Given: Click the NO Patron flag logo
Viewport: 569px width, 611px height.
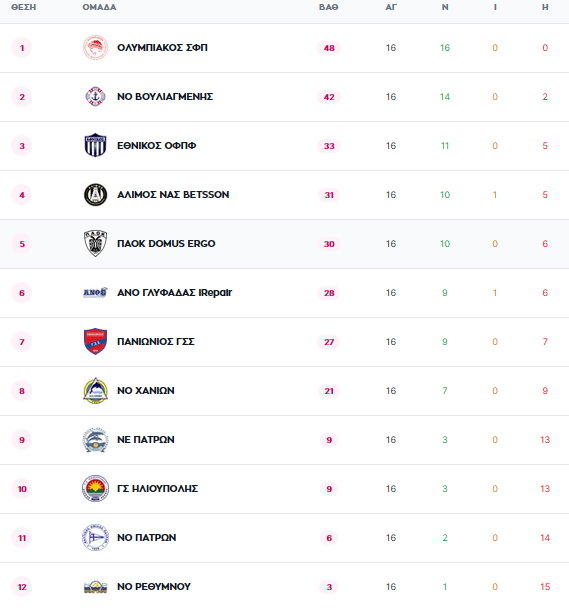Looking at the screenshot, I should [95, 537].
